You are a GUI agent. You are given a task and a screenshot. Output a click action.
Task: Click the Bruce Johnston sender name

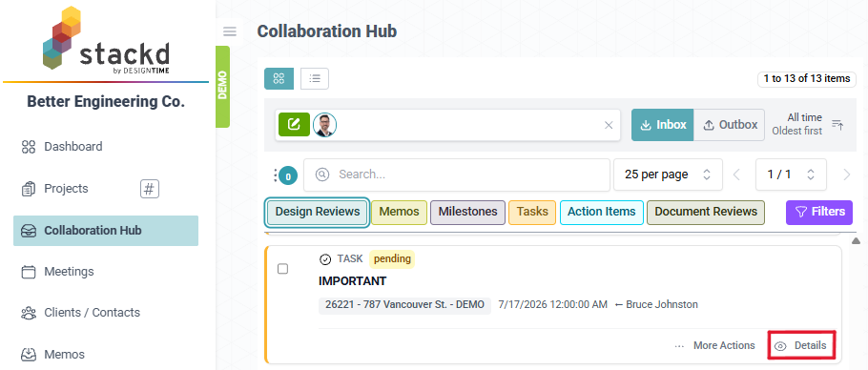[662, 305]
